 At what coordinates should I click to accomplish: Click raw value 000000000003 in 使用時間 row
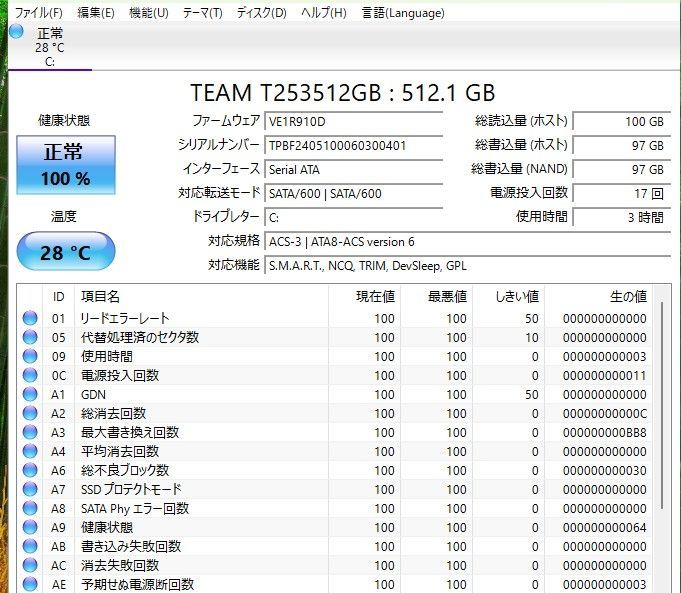pyautogui.click(x=605, y=357)
